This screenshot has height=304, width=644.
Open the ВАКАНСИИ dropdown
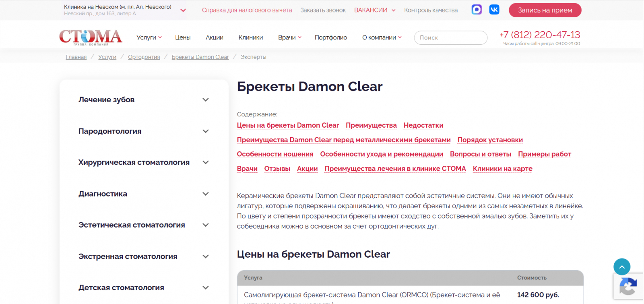(375, 10)
